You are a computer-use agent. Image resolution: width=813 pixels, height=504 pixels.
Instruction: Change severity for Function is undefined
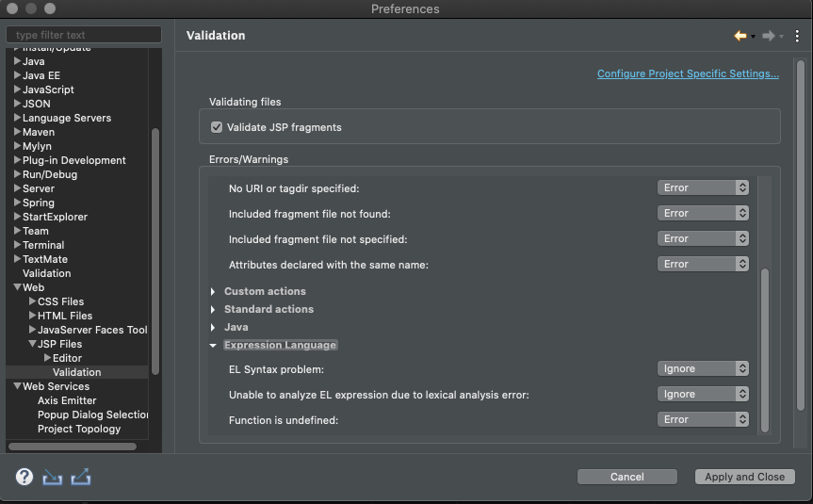pos(703,420)
